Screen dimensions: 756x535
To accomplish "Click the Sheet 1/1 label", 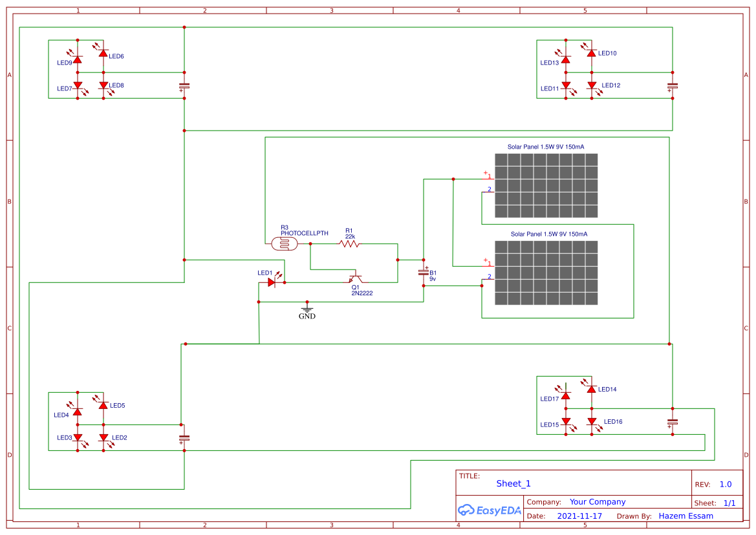I will [x=731, y=501].
